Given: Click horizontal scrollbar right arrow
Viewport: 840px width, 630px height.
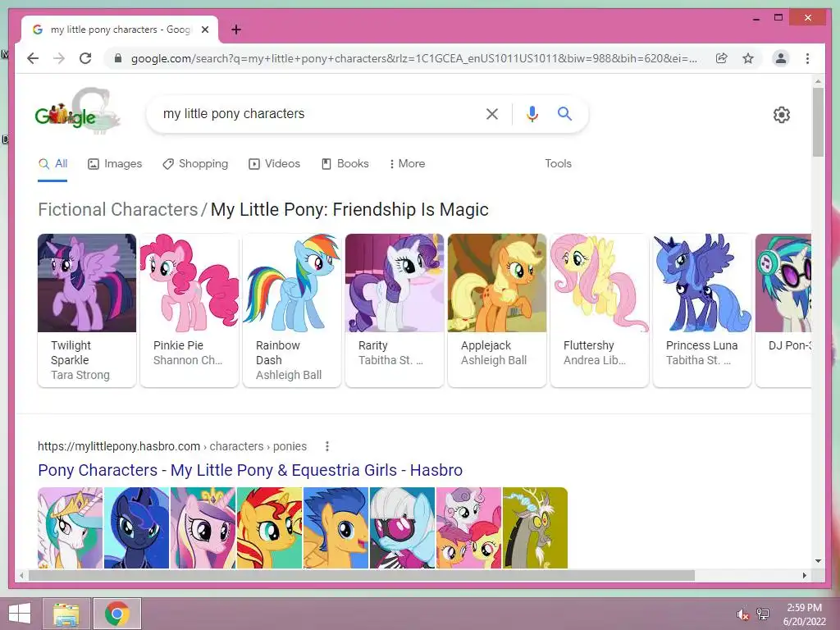Looking at the screenshot, I should coord(804,575).
